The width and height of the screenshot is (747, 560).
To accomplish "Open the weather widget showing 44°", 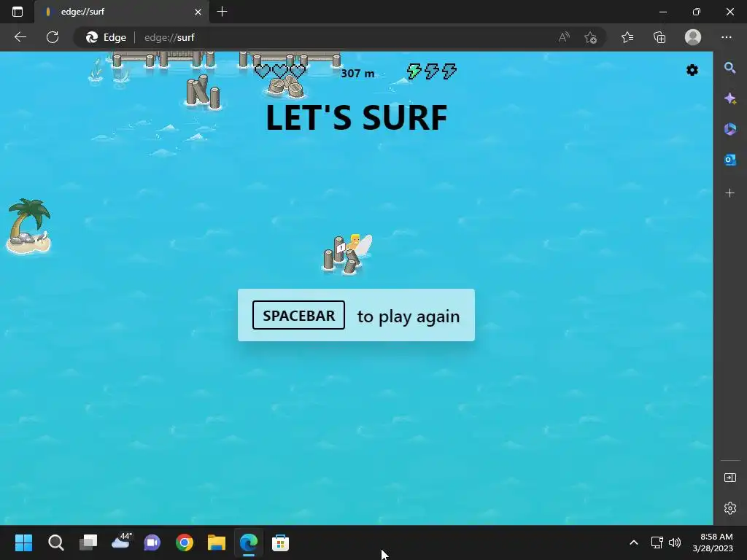I will point(121,542).
